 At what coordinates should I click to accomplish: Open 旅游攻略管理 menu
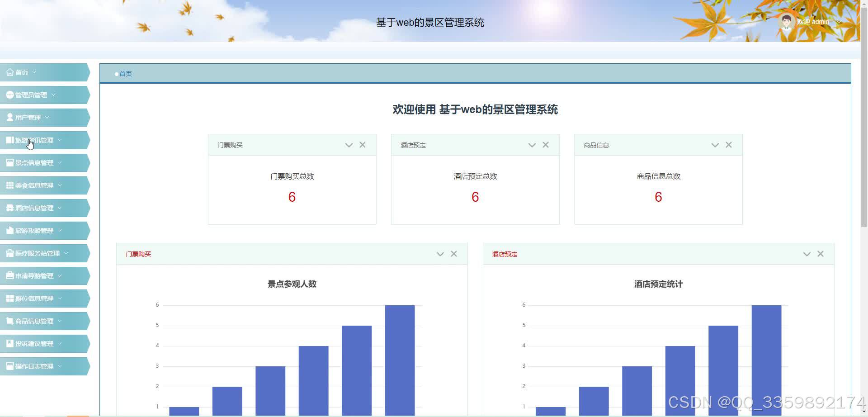click(45, 231)
